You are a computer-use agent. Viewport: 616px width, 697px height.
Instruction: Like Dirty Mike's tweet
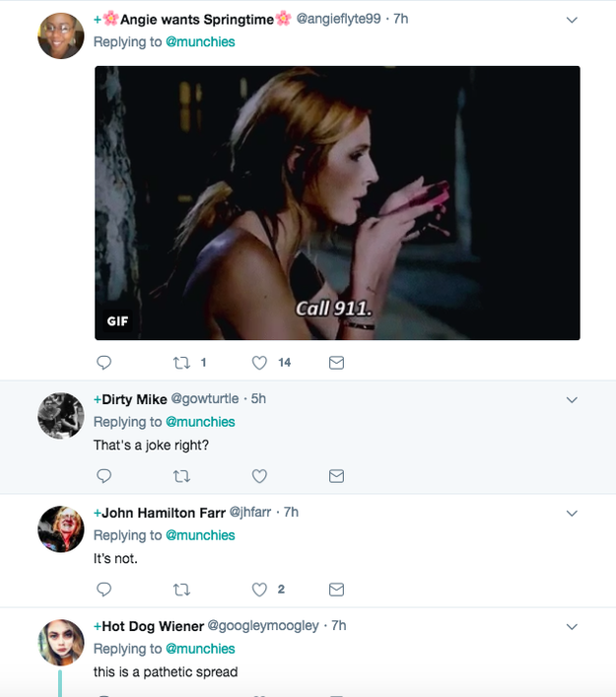coord(260,476)
